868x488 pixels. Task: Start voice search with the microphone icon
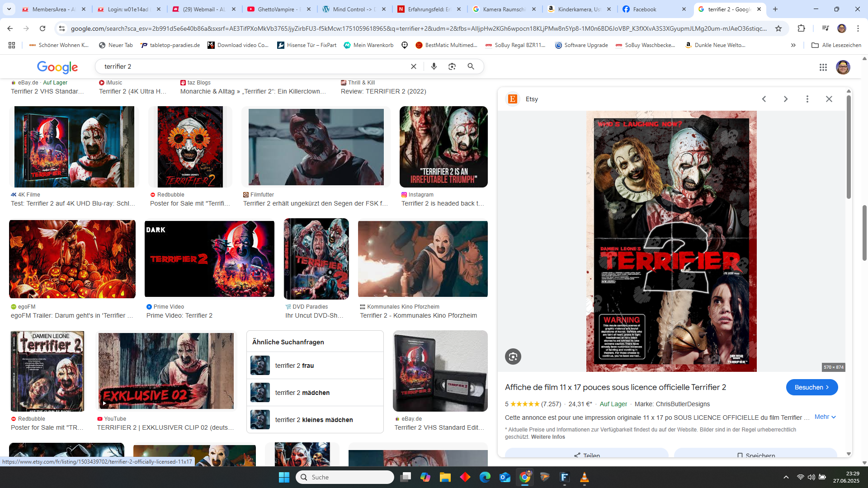coord(434,66)
